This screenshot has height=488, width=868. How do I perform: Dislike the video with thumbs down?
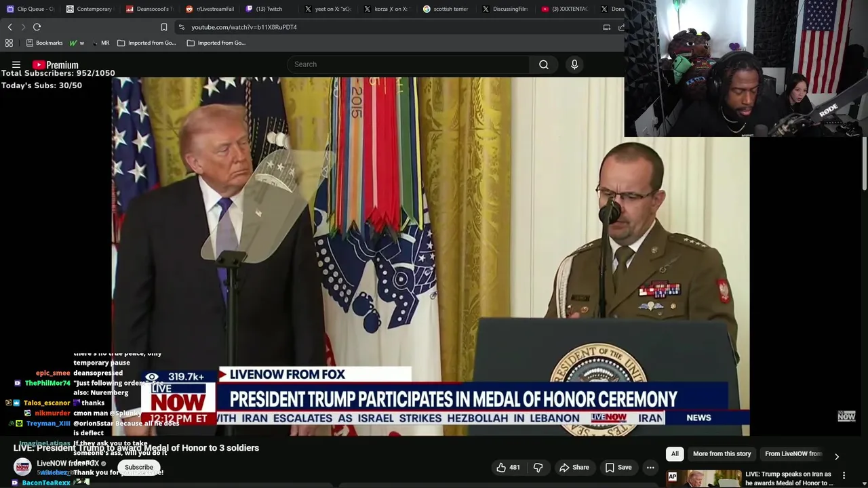pyautogui.click(x=538, y=467)
